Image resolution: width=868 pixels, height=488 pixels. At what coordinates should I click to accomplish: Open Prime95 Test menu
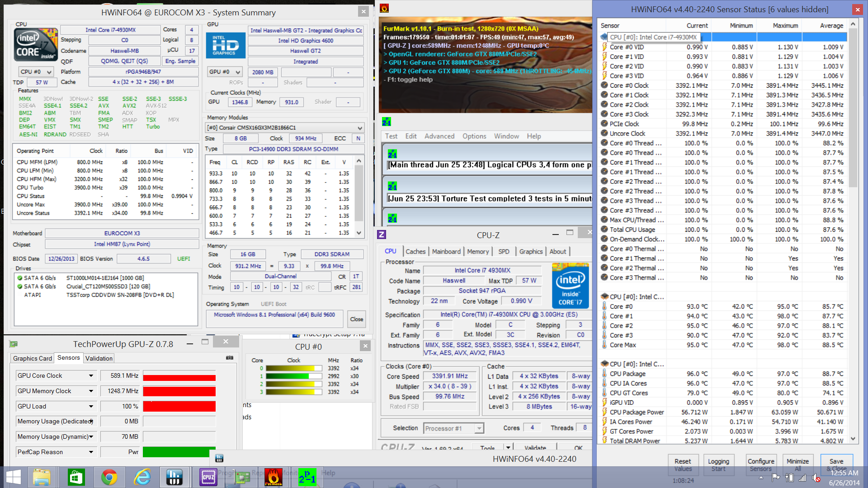point(391,136)
